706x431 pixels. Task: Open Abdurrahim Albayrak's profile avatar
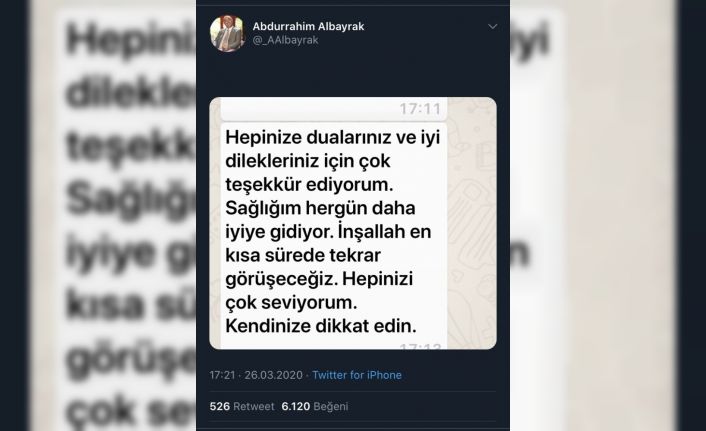click(227, 33)
